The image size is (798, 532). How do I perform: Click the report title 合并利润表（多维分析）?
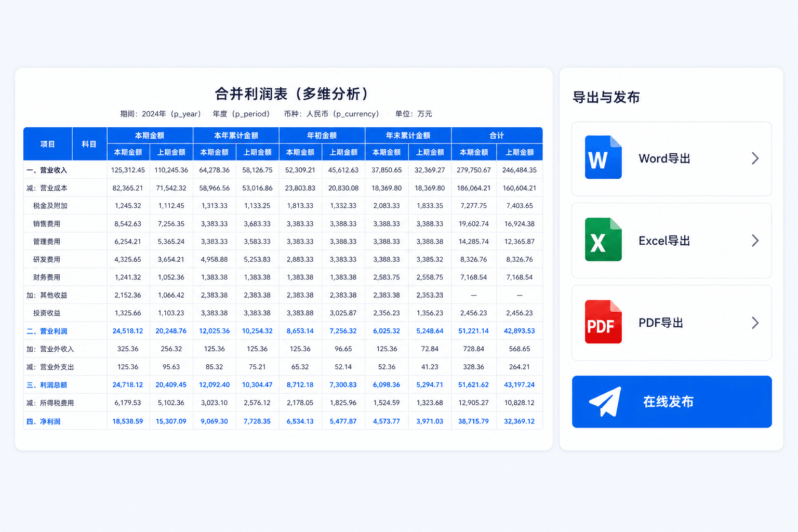[291, 94]
